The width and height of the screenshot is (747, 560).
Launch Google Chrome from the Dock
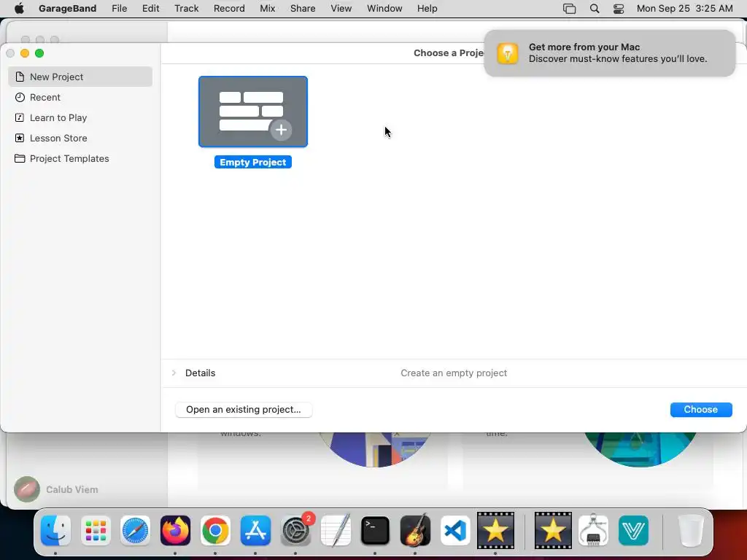(215, 531)
